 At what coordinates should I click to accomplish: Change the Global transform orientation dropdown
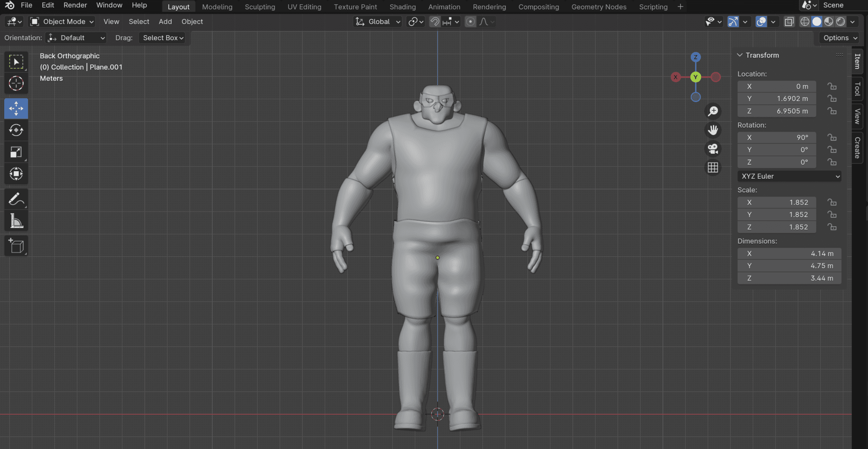(377, 22)
